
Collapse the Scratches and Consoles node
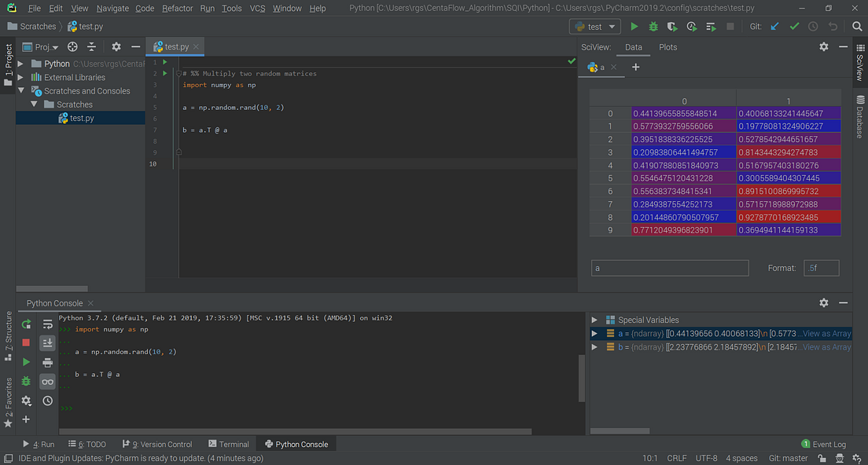(x=22, y=90)
